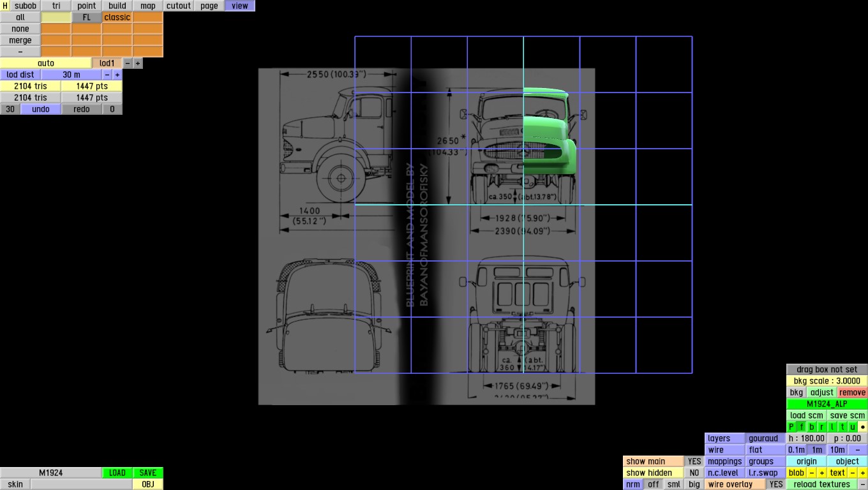Viewport: 868px width, 490px height.
Task: Open the build menu tab
Action: click(117, 6)
